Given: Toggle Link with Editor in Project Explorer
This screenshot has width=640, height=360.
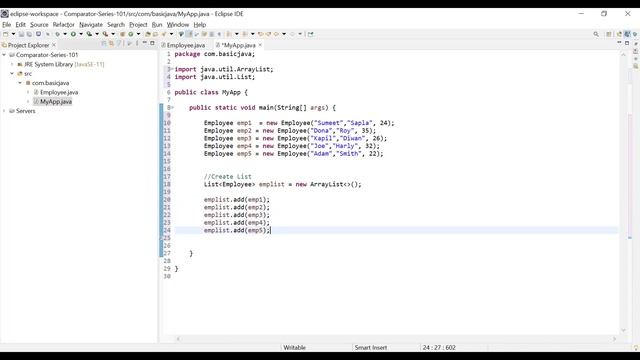Looking at the screenshot, I should click(111, 43).
